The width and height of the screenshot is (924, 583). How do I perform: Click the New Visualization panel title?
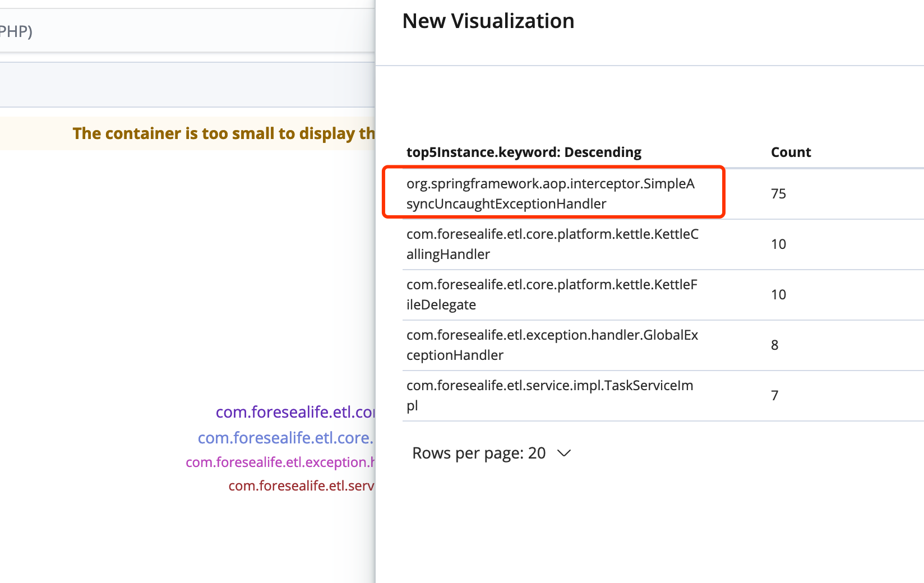point(488,21)
